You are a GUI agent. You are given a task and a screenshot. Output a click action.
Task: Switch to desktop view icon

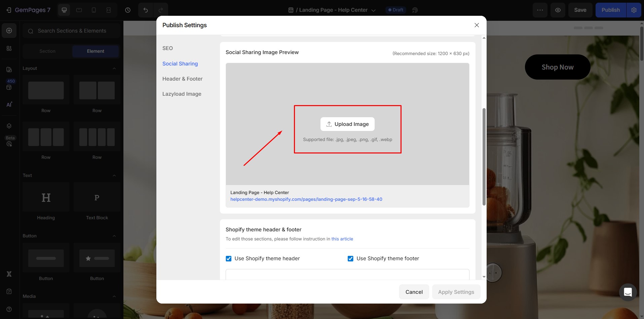point(64,10)
